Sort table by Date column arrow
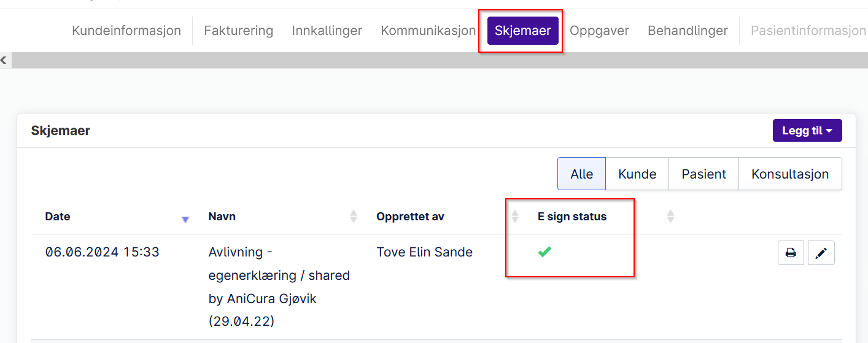 click(185, 220)
